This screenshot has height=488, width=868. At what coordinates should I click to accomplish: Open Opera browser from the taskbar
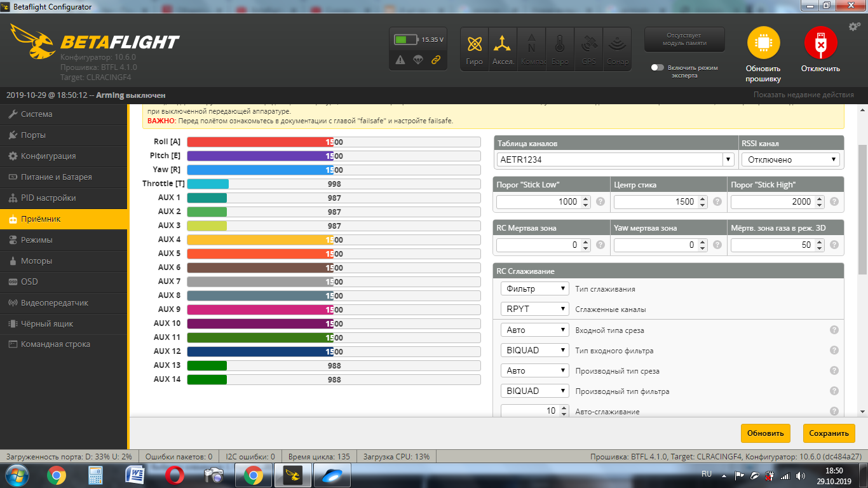(x=175, y=475)
